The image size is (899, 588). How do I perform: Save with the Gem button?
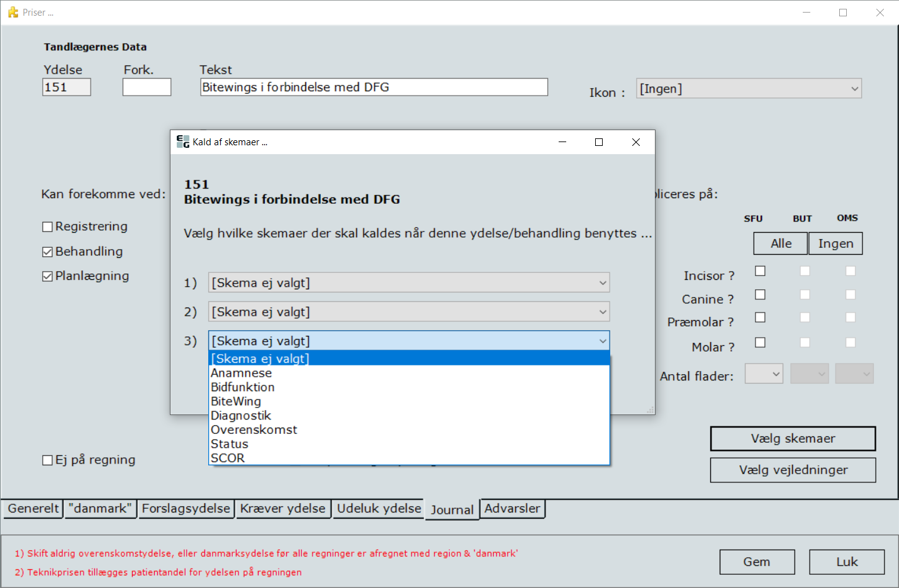[757, 562]
